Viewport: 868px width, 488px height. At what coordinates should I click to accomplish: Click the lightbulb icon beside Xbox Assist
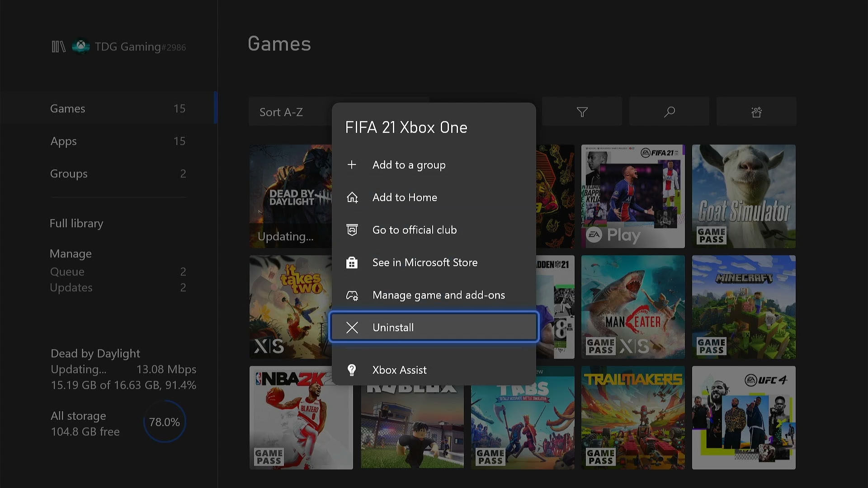pyautogui.click(x=352, y=370)
